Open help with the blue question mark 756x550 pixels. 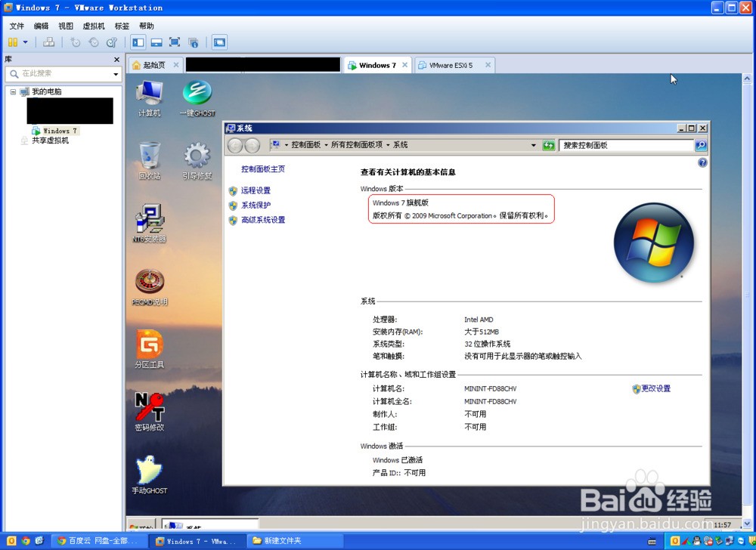click(x=702, y=162)
